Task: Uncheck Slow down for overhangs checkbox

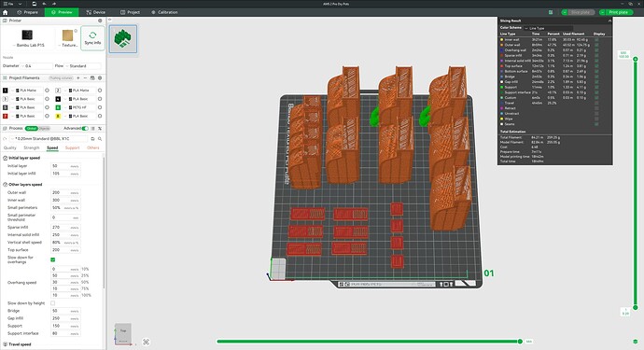Action: 52,259
